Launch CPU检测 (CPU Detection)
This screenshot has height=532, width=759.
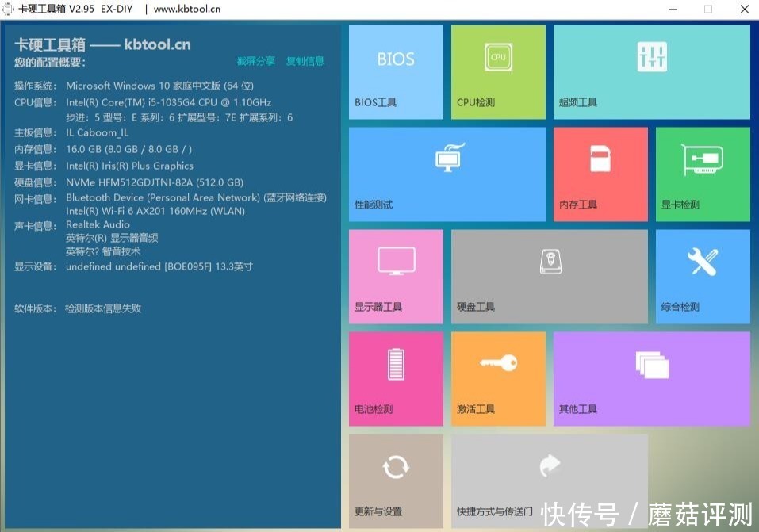pos(497,71)
